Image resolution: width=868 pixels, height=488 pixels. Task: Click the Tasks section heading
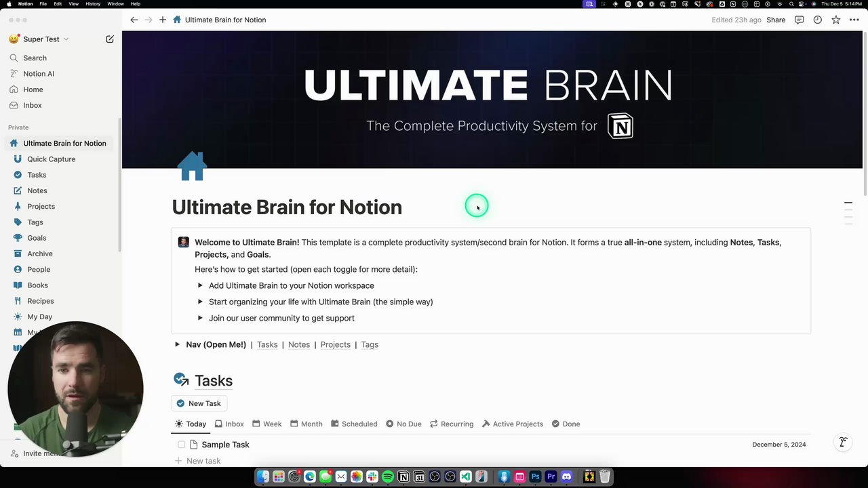[x=214, y=380]
